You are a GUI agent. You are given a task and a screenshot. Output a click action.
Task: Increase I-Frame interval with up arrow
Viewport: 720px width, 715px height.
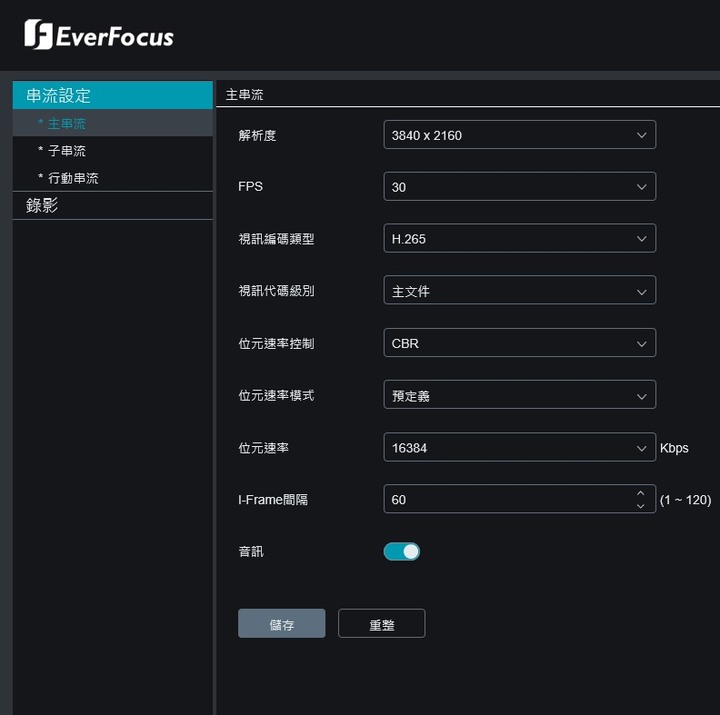[641, 493]
